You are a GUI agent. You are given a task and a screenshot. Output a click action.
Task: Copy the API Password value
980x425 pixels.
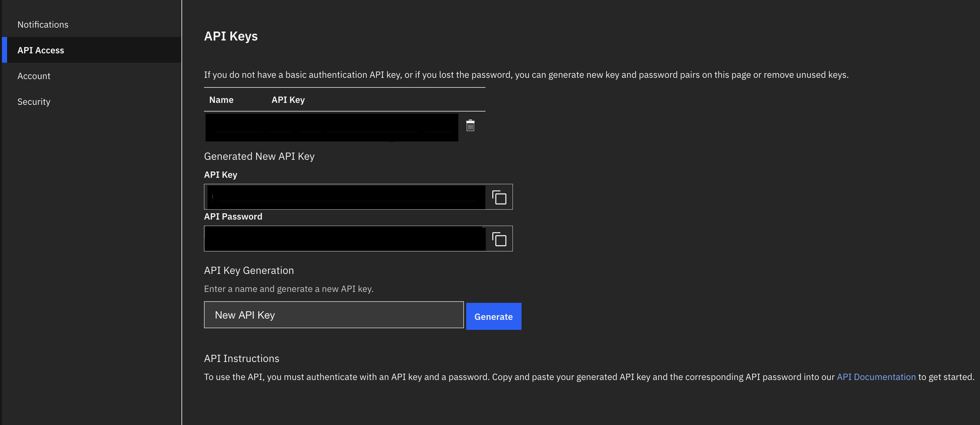(x=499, y=239)
